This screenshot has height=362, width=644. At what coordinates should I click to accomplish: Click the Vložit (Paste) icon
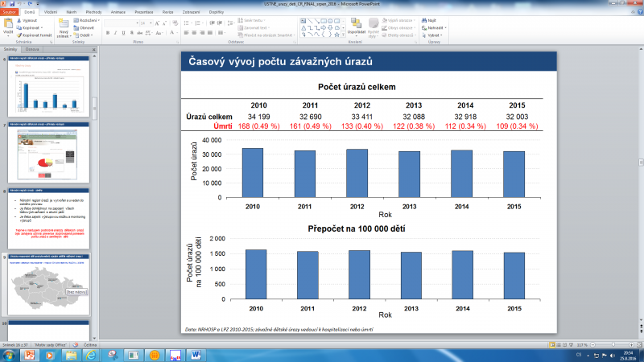(8, 24)
